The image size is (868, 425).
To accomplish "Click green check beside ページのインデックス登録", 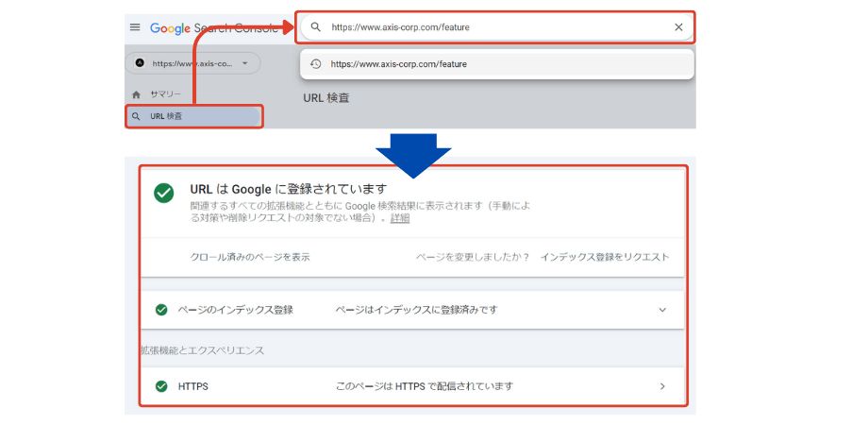I will click(x=161, y=310).
